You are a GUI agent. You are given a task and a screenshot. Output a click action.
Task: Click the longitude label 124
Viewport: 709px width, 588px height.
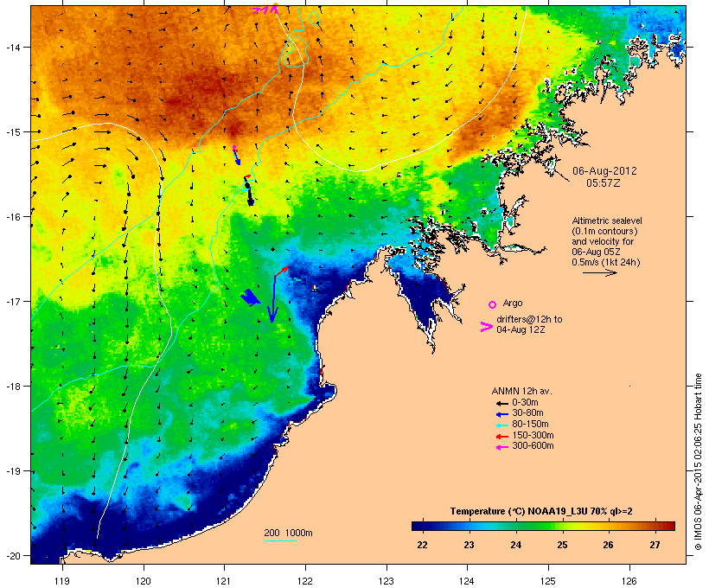pos(467,581)
